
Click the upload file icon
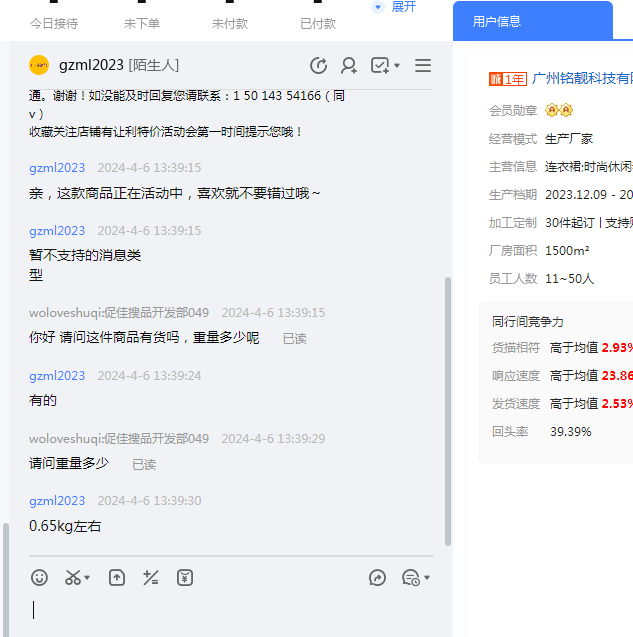[x=117, y=577]
